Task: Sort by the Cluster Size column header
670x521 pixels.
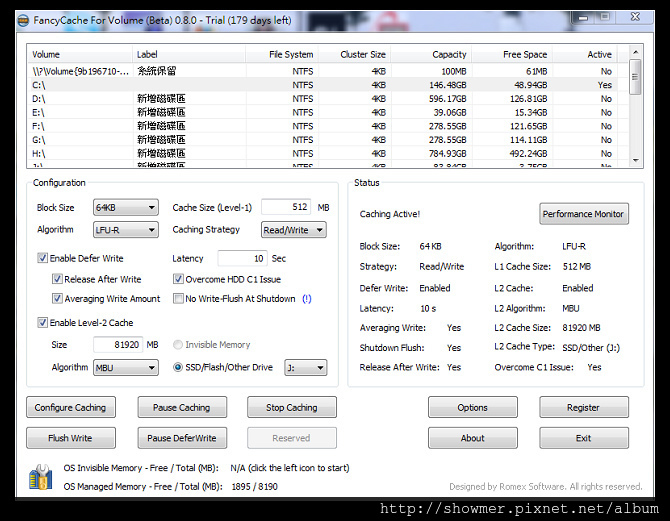Action: (355, 54)
